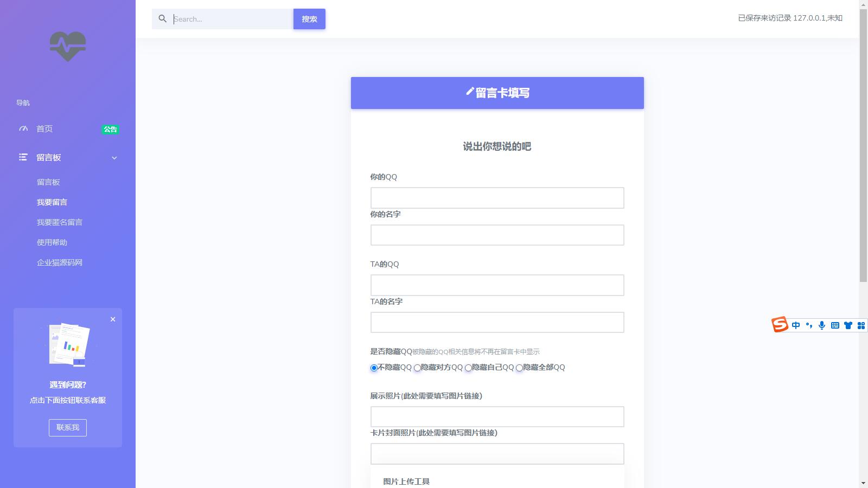Click the 联系我 contact button
The width and height of the screenshot is (868, 488).
tap(67, 427)
